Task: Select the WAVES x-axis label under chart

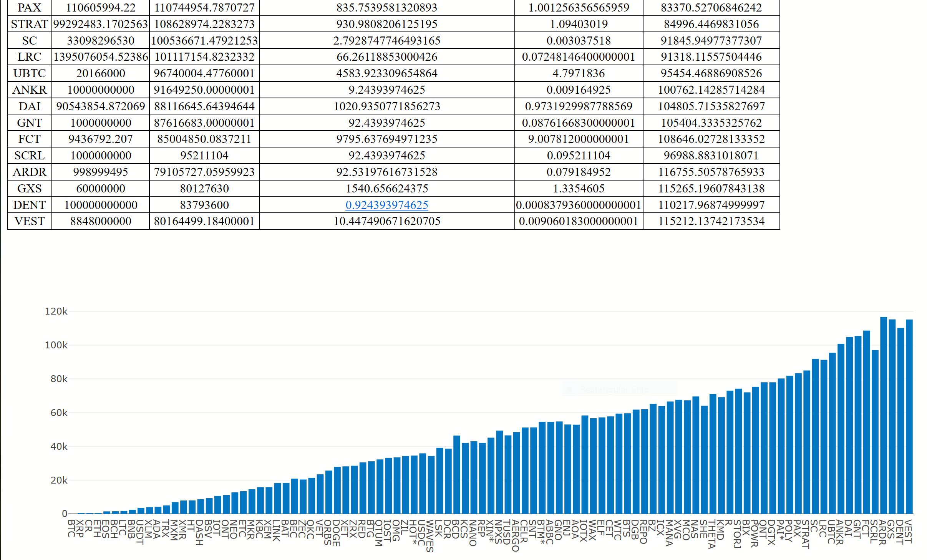Action: (x=430, y=536)
